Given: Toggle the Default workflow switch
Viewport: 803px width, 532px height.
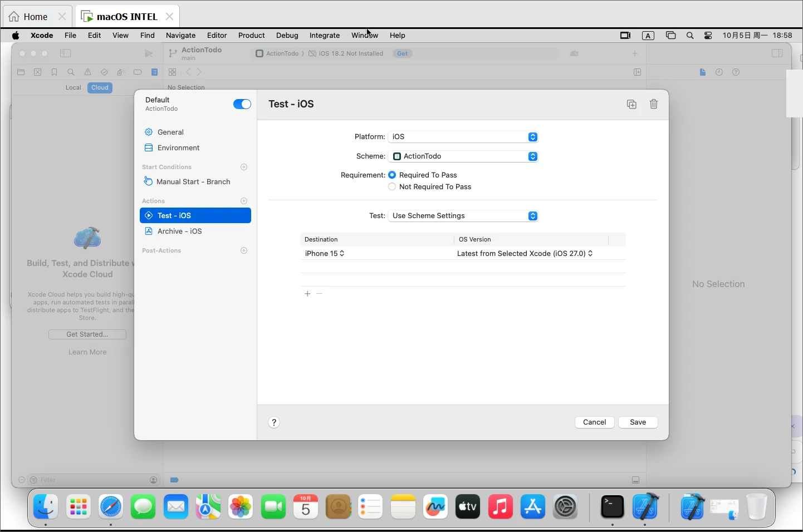Looking at the screenshot, I should pos(242,104).
